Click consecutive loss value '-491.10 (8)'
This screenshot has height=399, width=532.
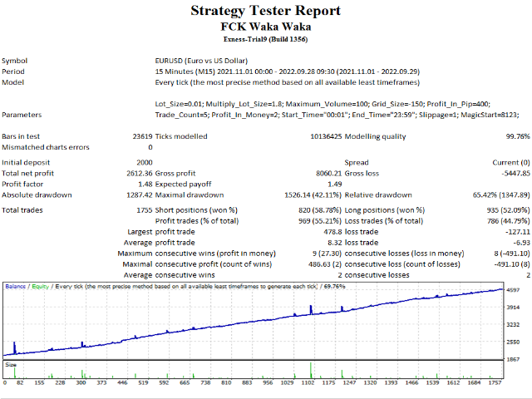512,264
